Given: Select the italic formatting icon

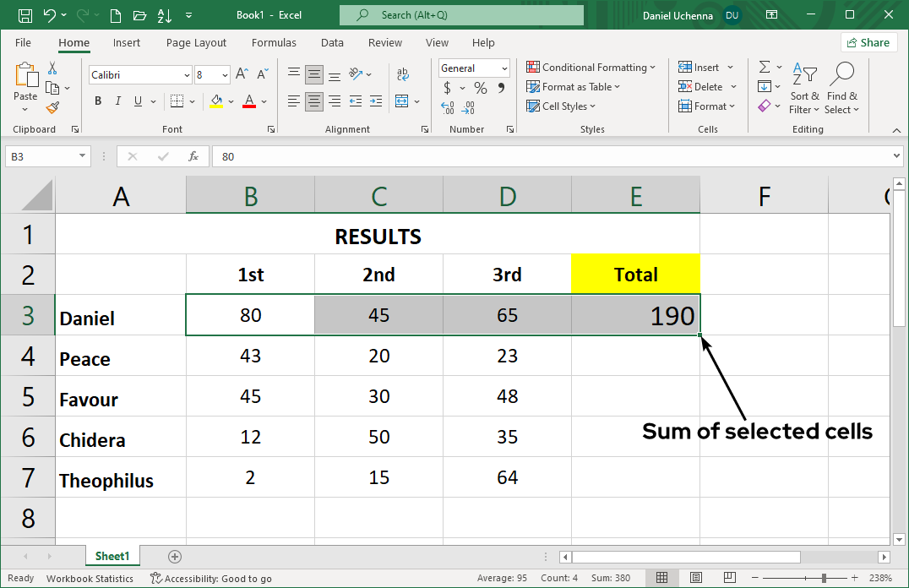Looking at the screenshot, I should (x=117, y=101).
